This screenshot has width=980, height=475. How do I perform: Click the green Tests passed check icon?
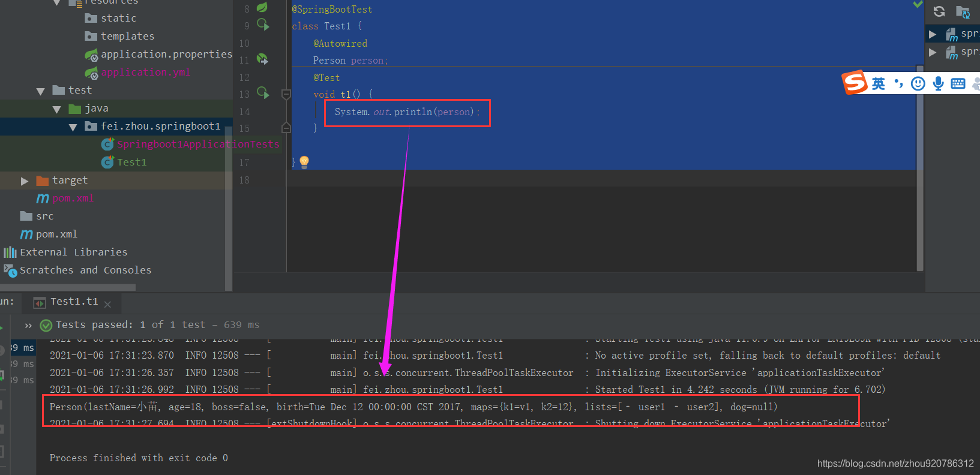(46, 325)
